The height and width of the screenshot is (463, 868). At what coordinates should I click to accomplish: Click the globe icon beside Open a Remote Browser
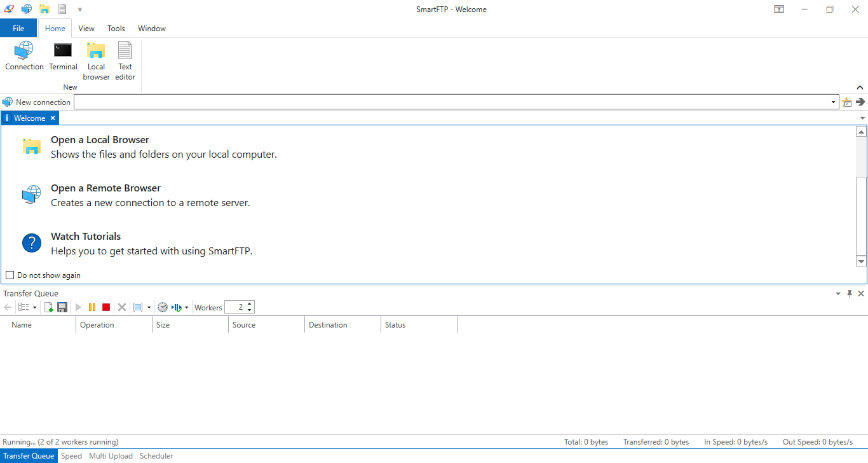pyautogui.click(x=32, y=195)
